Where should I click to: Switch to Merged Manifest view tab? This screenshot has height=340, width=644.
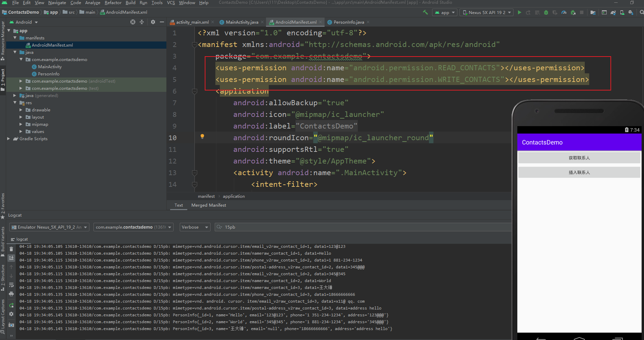pyautogui.click(x=209, y=205)
